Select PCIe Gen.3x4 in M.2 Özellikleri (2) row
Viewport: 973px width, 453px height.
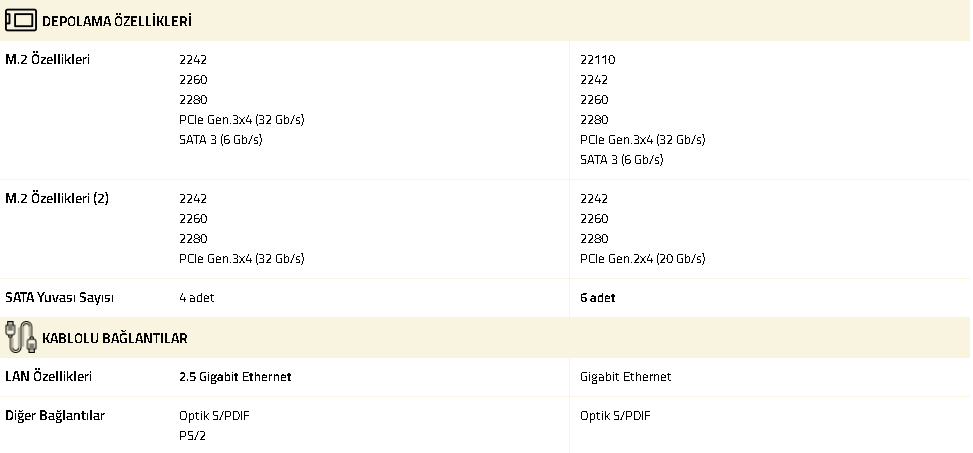pos(241,259)
